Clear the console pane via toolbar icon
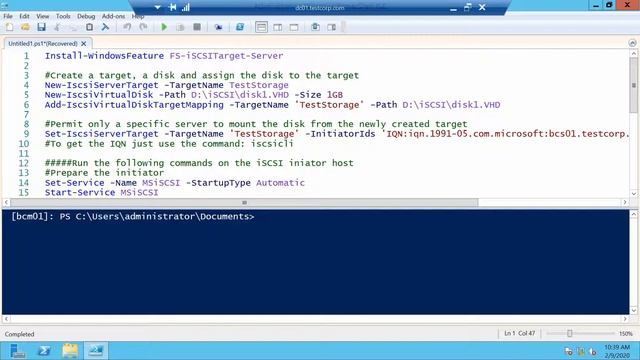Viewport: 640px width, 360px height. click(105, 27)
